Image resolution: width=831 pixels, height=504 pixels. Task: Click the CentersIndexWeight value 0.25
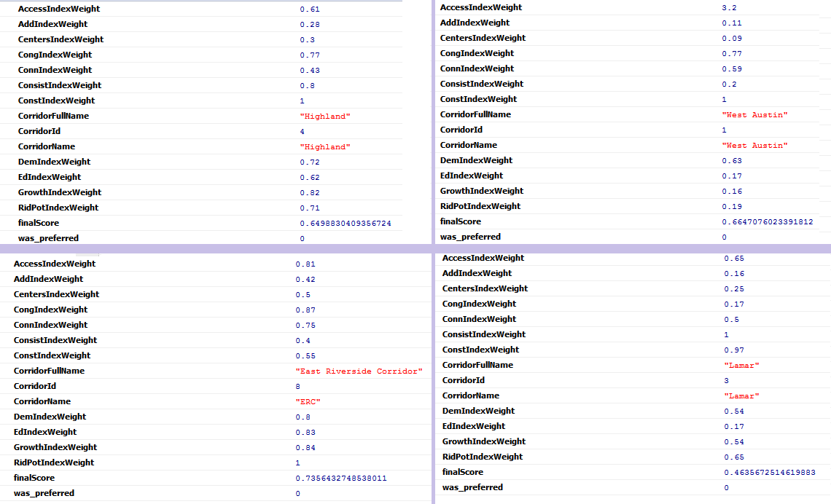(733, 289)
